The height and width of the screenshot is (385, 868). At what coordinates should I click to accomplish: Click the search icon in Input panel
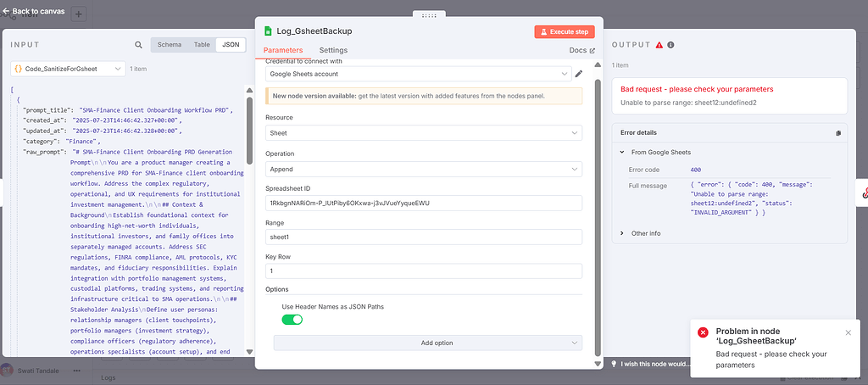pos(138,45)
